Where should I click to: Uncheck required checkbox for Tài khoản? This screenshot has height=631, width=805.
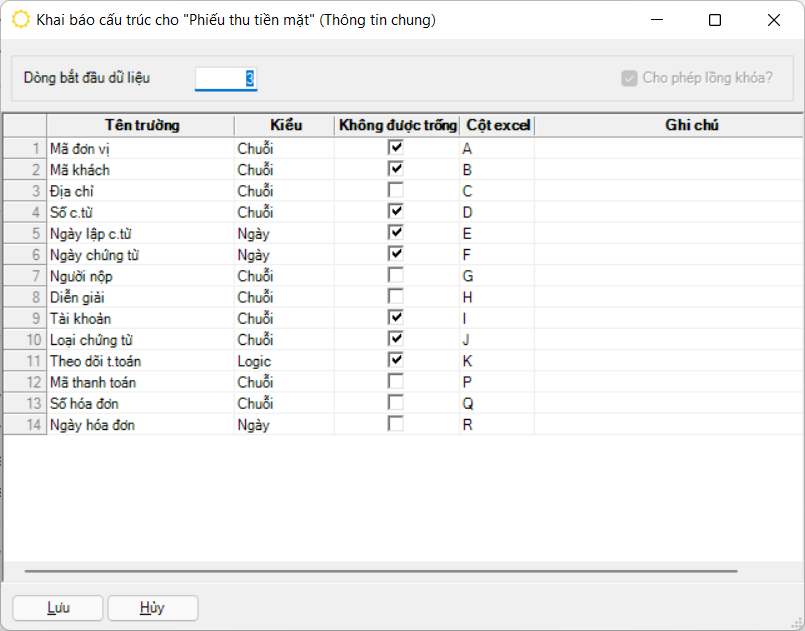(397, 318)
